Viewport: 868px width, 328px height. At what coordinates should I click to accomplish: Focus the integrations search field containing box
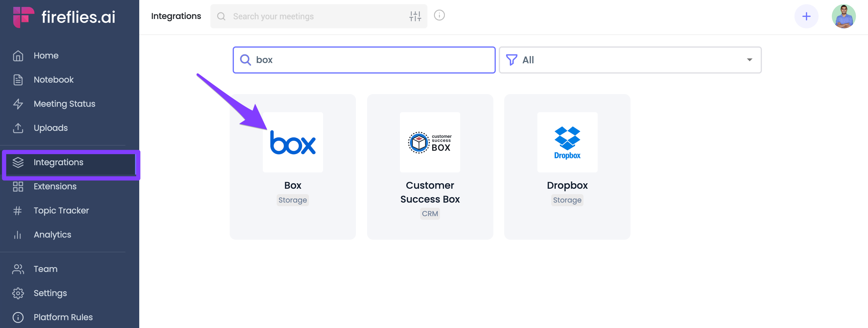pos(364,60)
